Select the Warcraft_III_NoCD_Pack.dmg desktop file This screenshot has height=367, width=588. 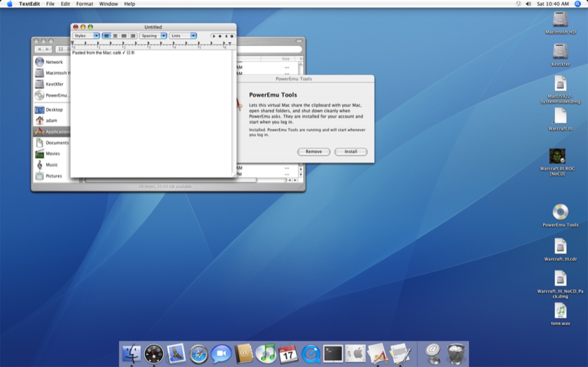click(x=560, y=284)
